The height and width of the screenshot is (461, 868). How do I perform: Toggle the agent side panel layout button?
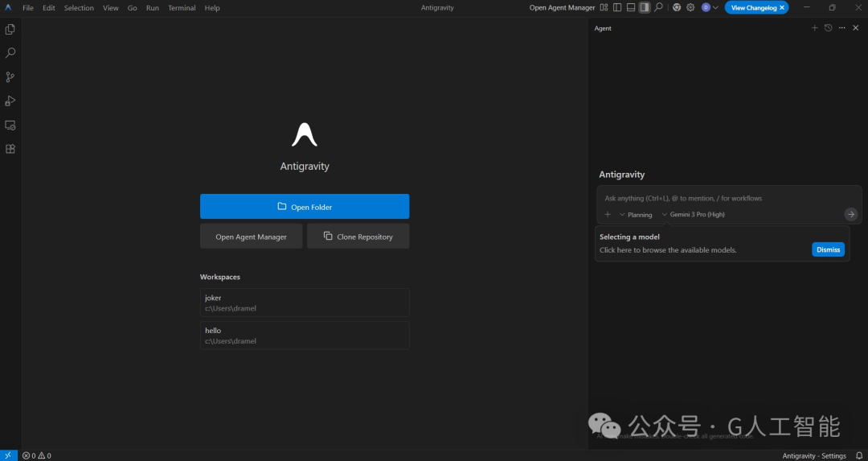644,8
